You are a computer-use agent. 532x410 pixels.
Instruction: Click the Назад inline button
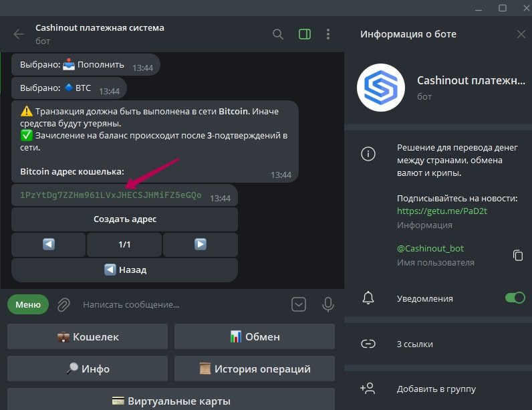pyautogui.click(x=124, y=270)
